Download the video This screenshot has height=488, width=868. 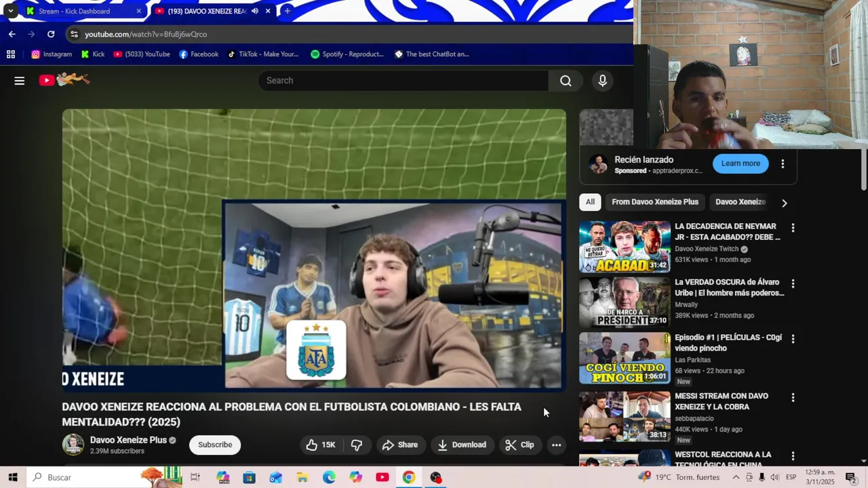click(462, 445)
